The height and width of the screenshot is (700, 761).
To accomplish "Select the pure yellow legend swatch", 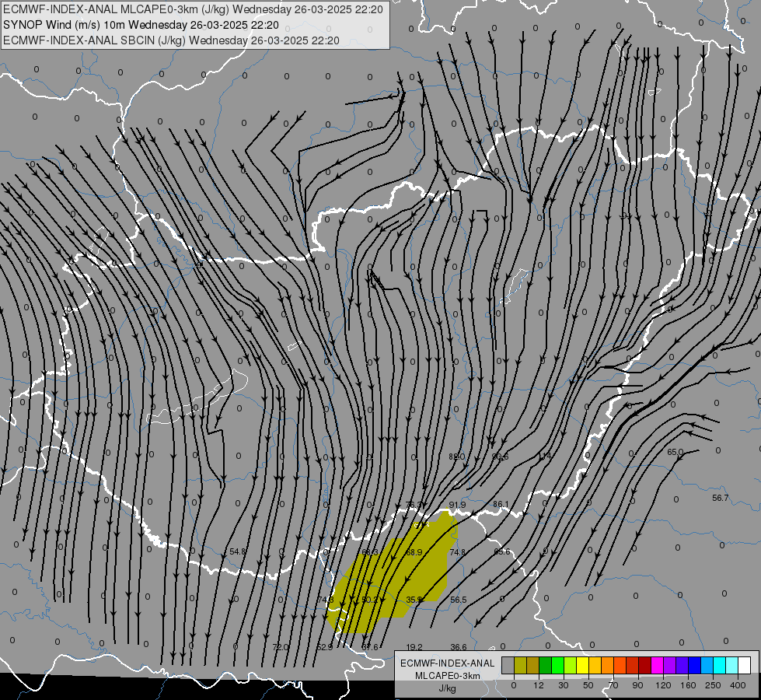I will click(x=583, y=665).
